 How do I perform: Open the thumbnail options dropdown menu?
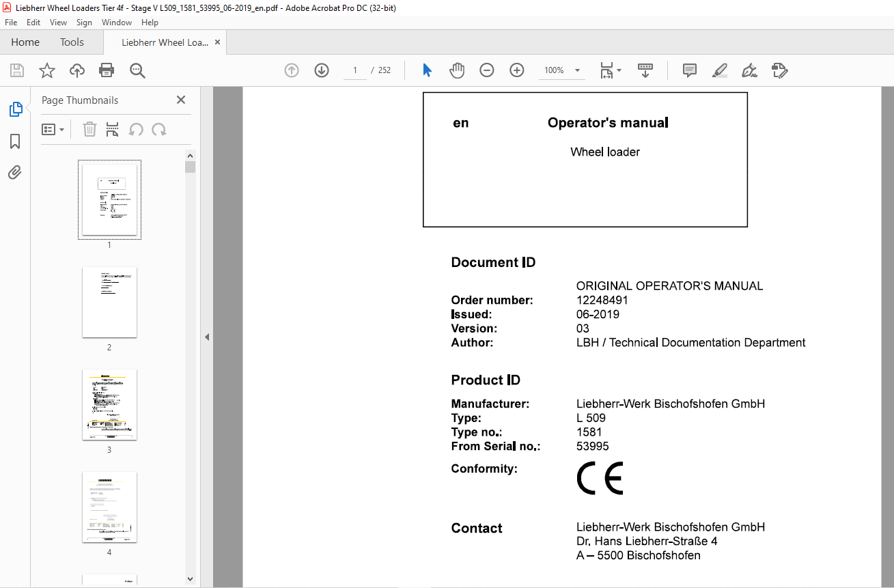[x=53, y=129]
